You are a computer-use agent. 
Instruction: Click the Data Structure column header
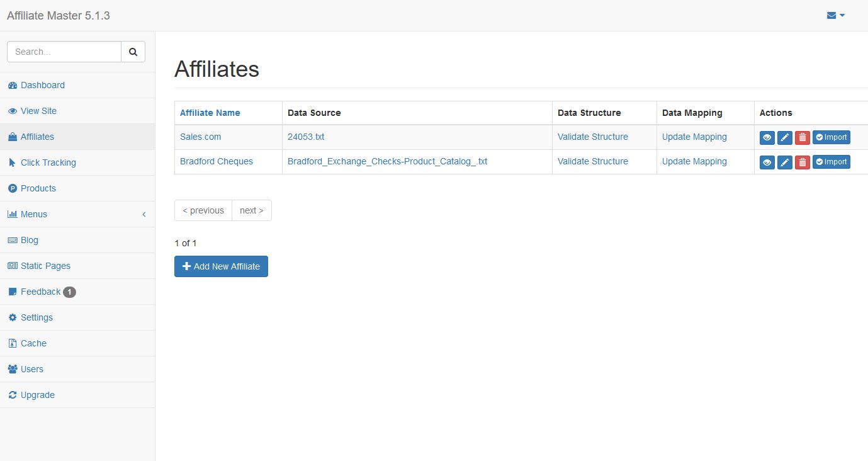tap(589, 113)
